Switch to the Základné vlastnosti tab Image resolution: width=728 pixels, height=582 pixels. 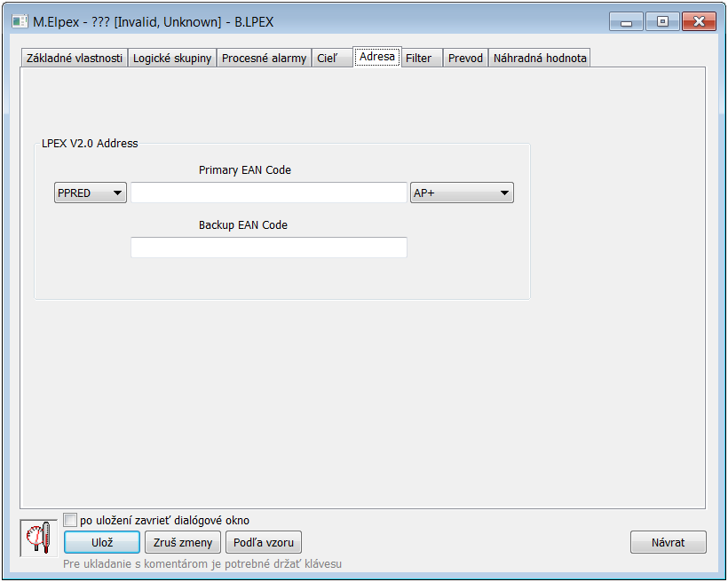click(75, 59)
